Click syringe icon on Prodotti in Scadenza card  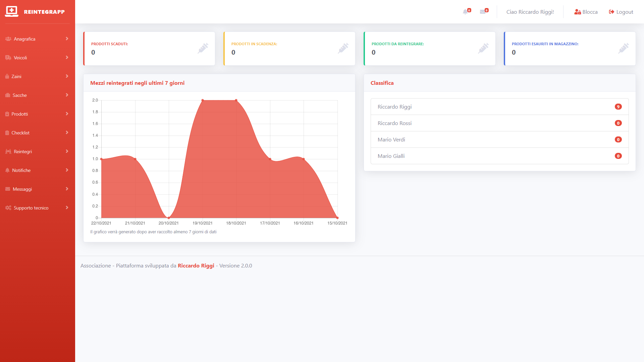click(343, 48)
